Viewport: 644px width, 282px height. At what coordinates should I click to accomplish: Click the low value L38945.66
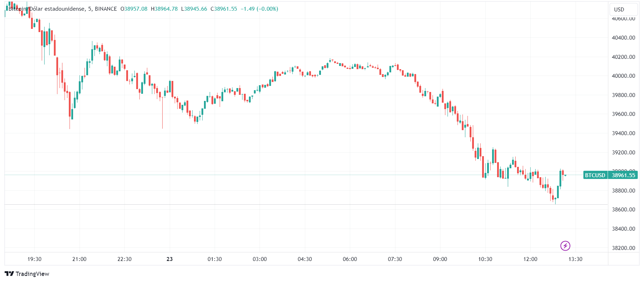(194, 9)
